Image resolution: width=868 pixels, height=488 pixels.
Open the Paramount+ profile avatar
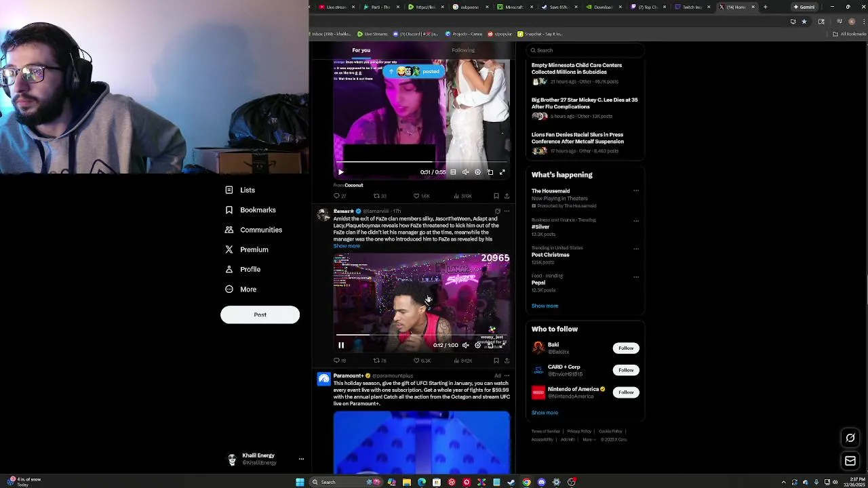[323, 379]
